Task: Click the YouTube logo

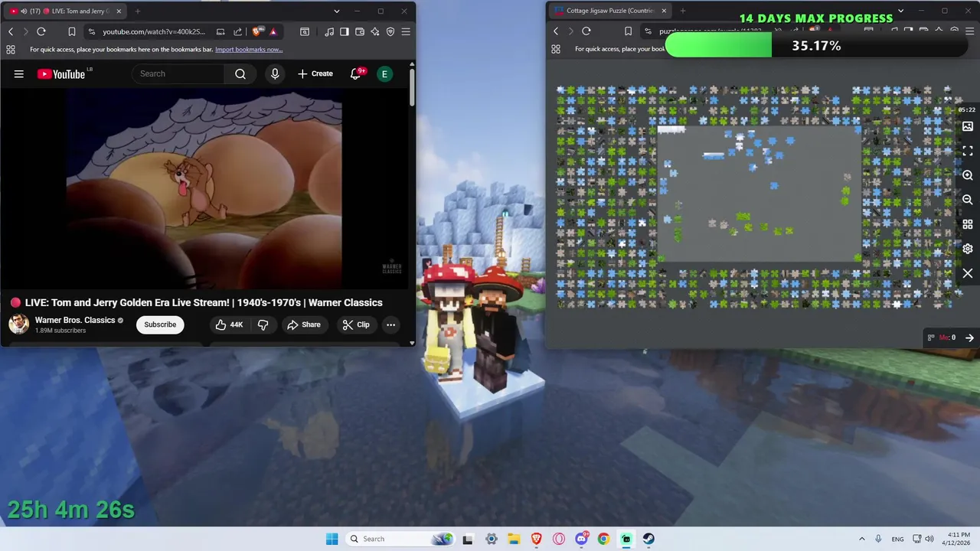Action: (x=61, y=73)
